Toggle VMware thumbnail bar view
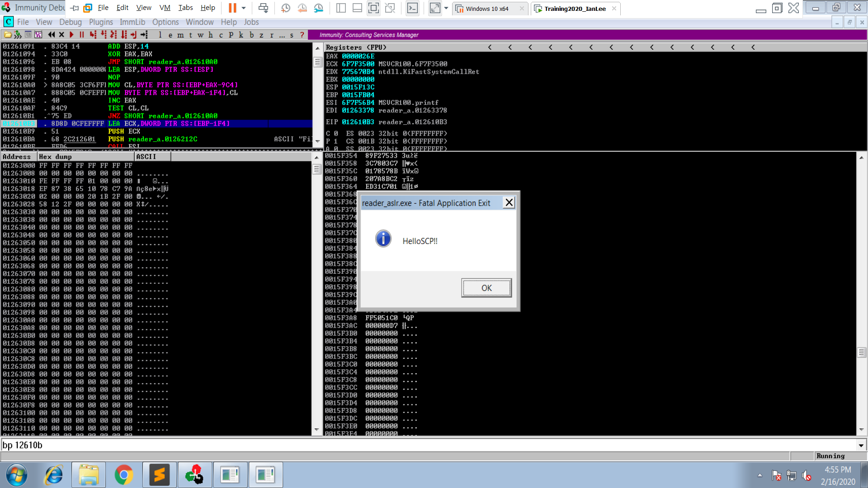 [357, 8]
